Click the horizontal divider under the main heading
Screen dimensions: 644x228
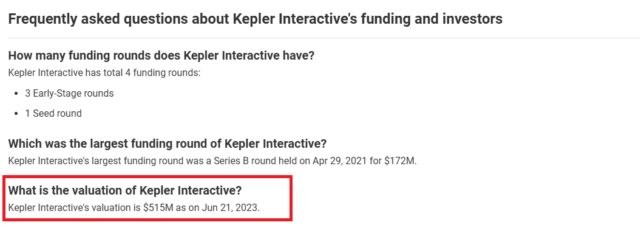324,38
